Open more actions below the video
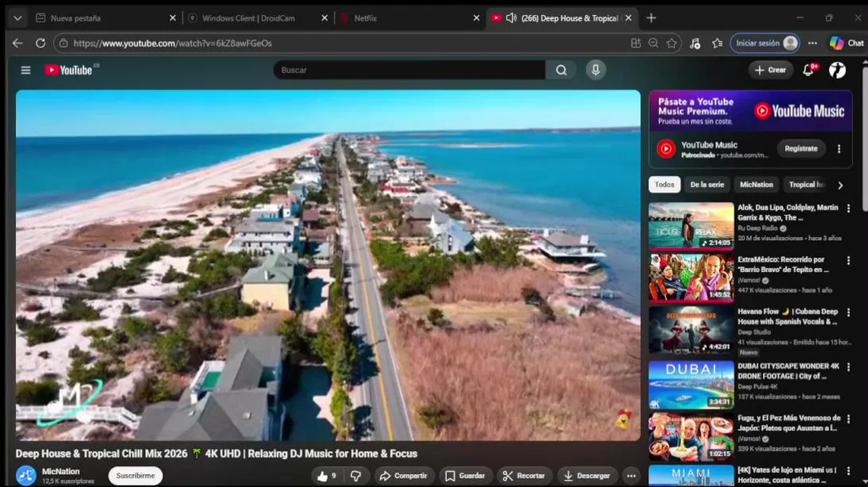Viewport: 868px width, 487px height. pos(630,476)
